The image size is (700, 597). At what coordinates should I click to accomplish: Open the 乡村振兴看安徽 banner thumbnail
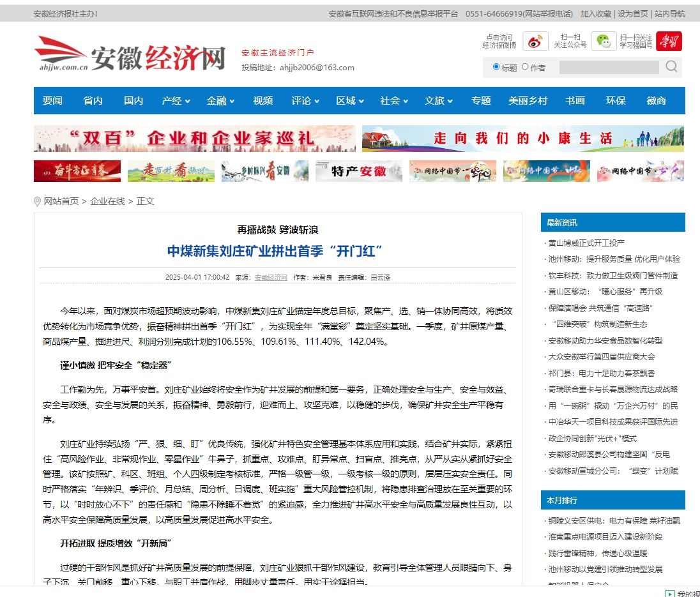click(264, 171)
